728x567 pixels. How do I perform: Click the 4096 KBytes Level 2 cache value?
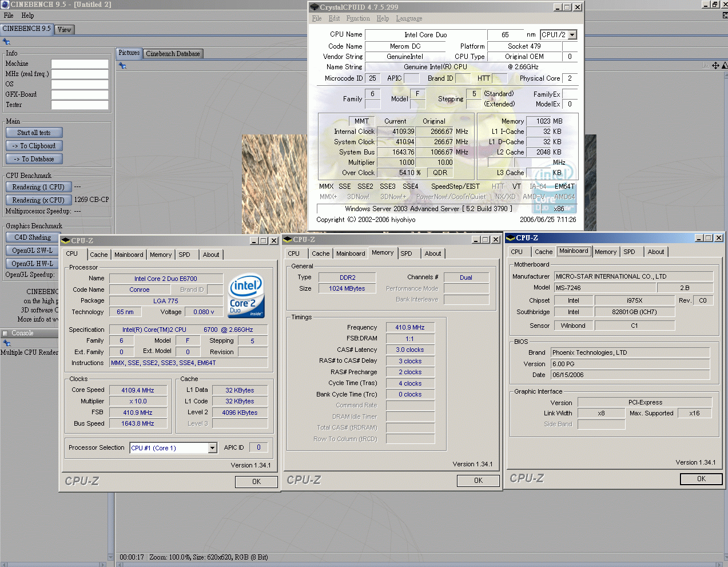click(x=240, y=413)
